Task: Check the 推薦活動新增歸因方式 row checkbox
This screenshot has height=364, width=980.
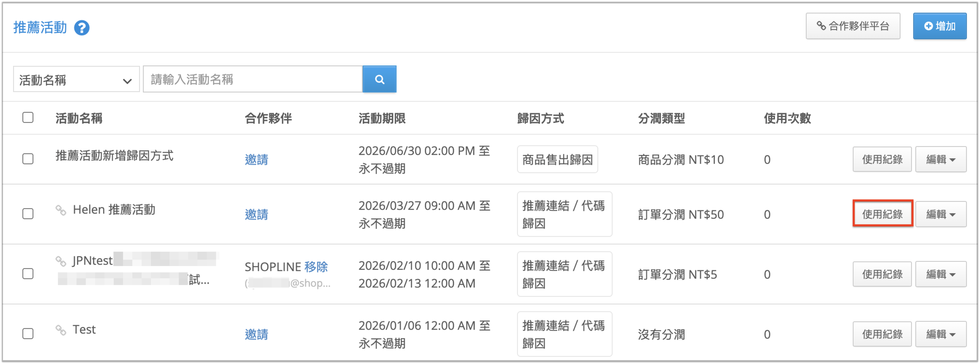Action: (28, 158)
